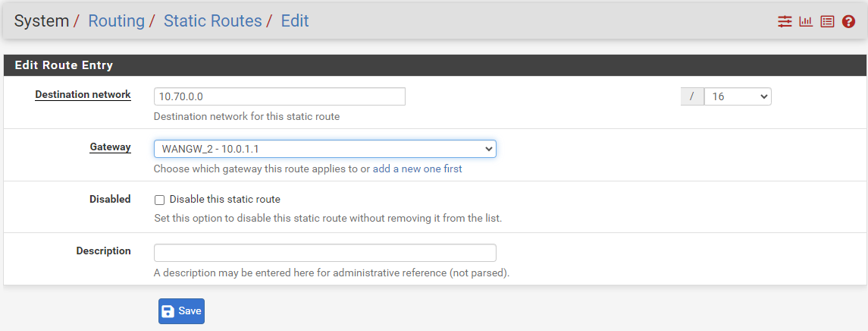Click the Edit Route Entry panel header
Screen dimensions: 868x331
tap(434, 65)
